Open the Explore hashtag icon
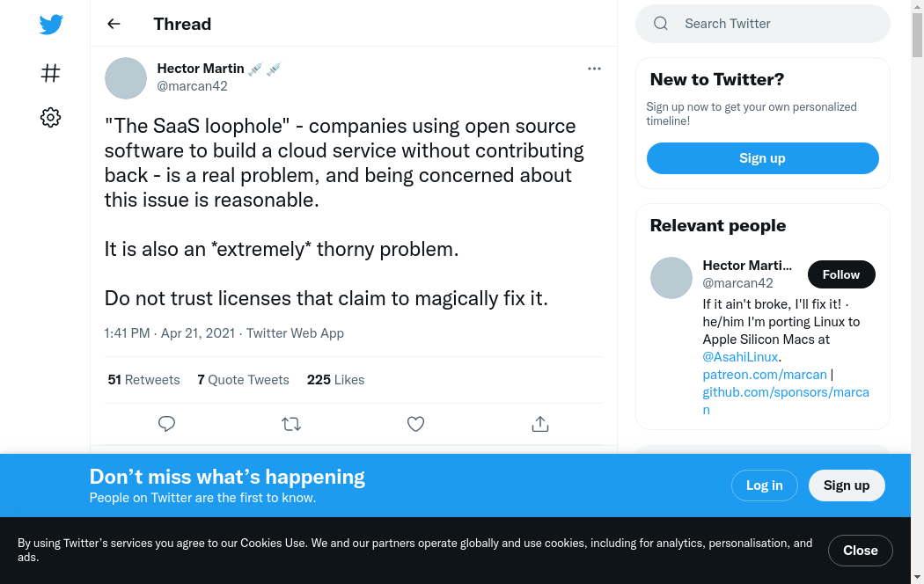The width and height of the screenshot is (924, 584). click(51, 73)
